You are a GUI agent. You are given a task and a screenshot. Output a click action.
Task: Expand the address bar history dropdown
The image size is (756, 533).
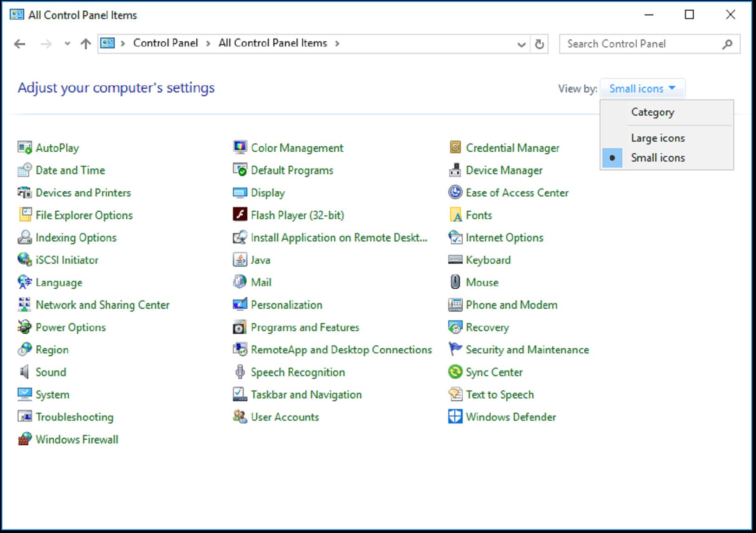[521, 44]
